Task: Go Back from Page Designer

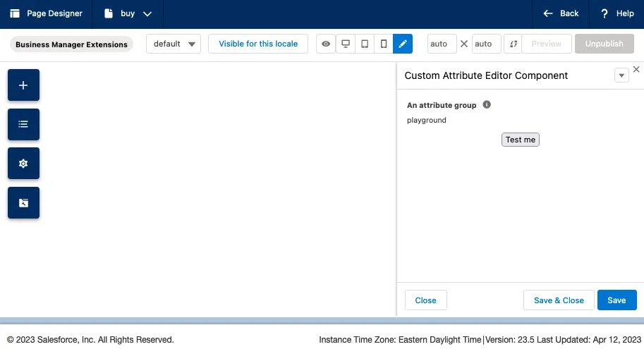Action: tap(561, 13)
